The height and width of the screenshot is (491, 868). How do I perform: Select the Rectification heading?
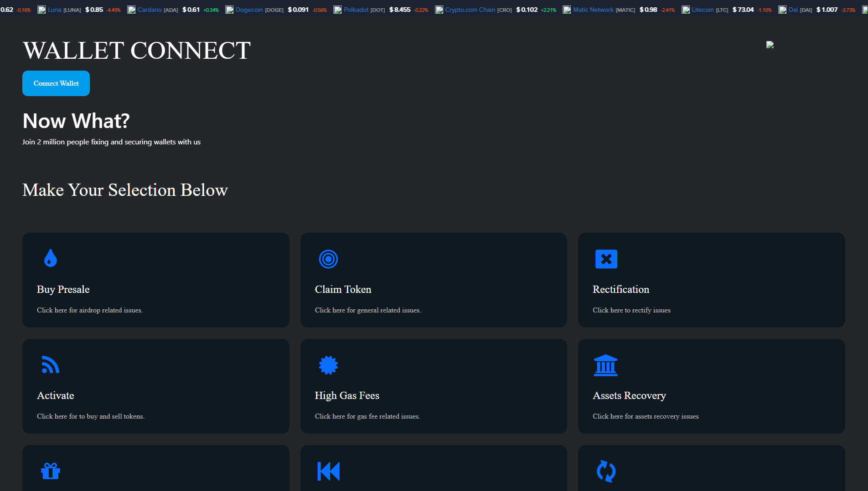621,289
